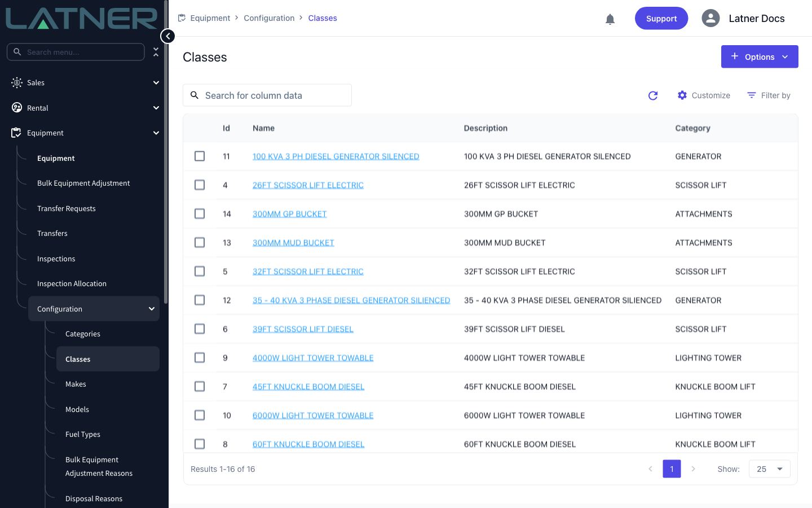Open the 45FT Knuckle Boom Diesel link
This screenshot has height=508, width=812.
coord(308,387)
